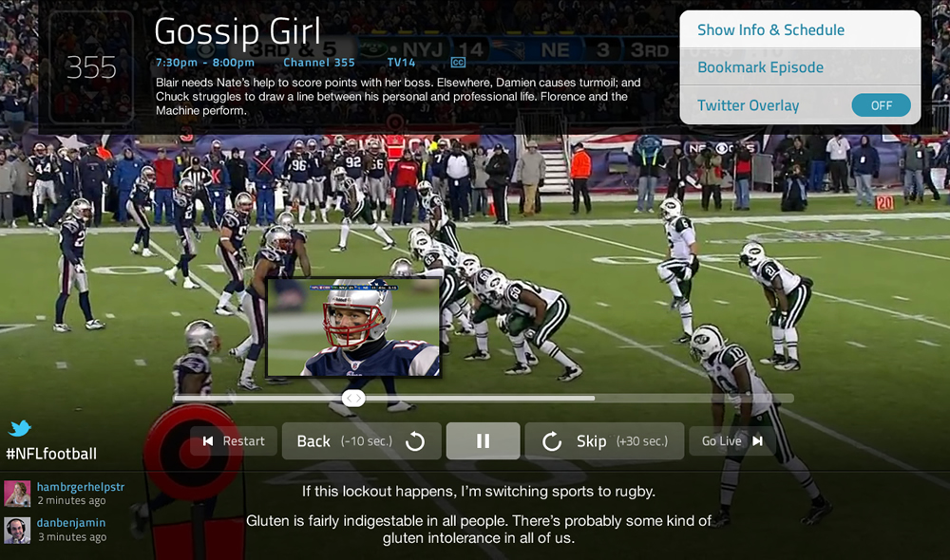Click the #NFLfootball hashtag

pyautogui.click(x=51, y=454)
